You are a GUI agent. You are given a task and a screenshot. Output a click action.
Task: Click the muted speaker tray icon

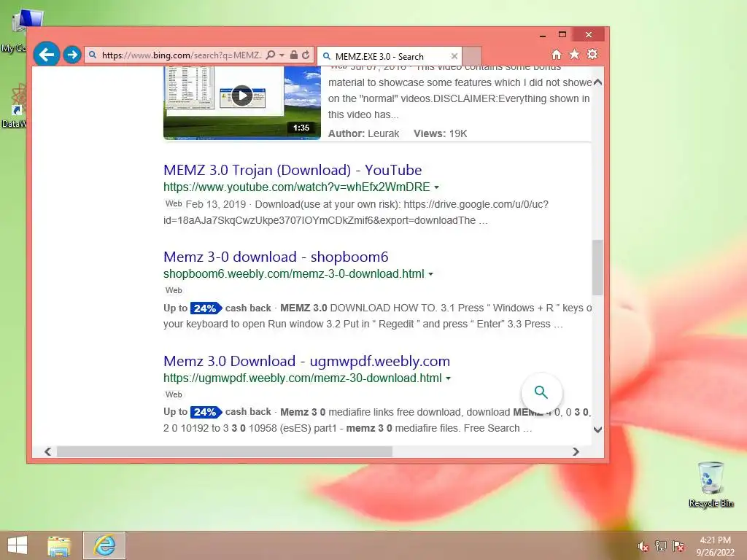[x=643, y=546]
